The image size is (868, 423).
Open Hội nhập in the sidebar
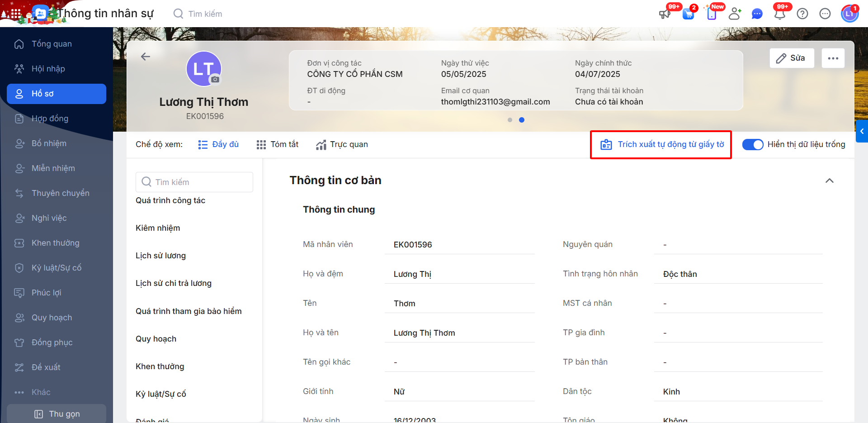point(57,69)
